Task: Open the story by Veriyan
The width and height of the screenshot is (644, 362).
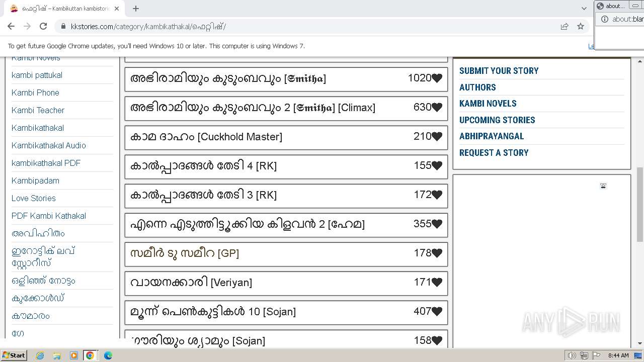Action: click(191, 283)
